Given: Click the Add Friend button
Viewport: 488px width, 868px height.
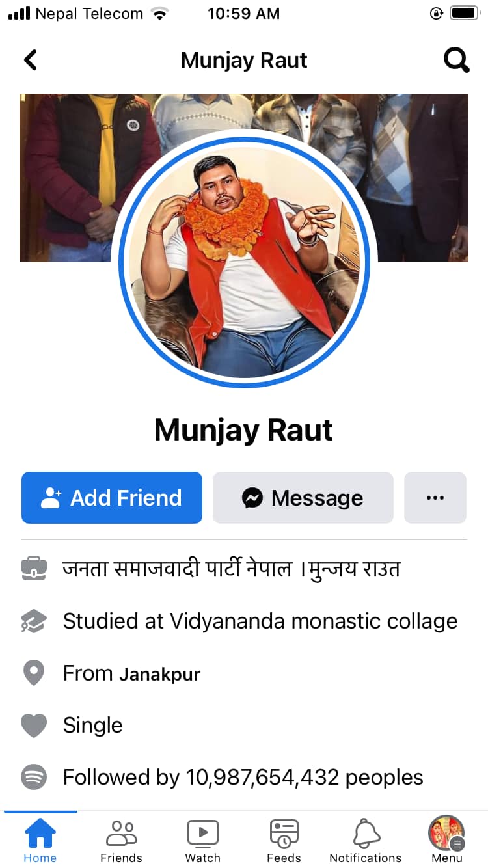Looking at the screenshot, I should coord(112,498).
